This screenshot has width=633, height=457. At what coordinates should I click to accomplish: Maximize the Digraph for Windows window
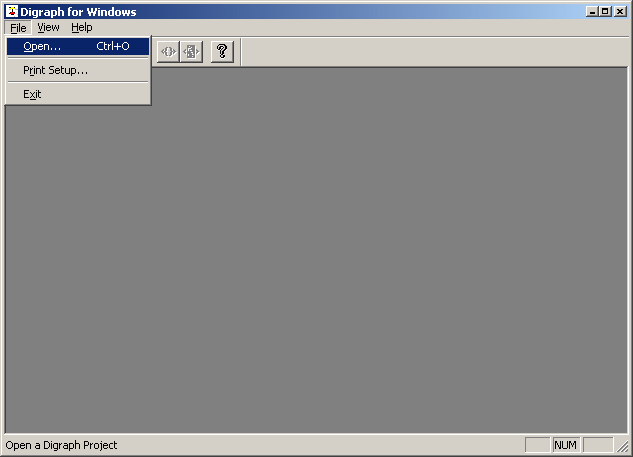tap(605, 11)
